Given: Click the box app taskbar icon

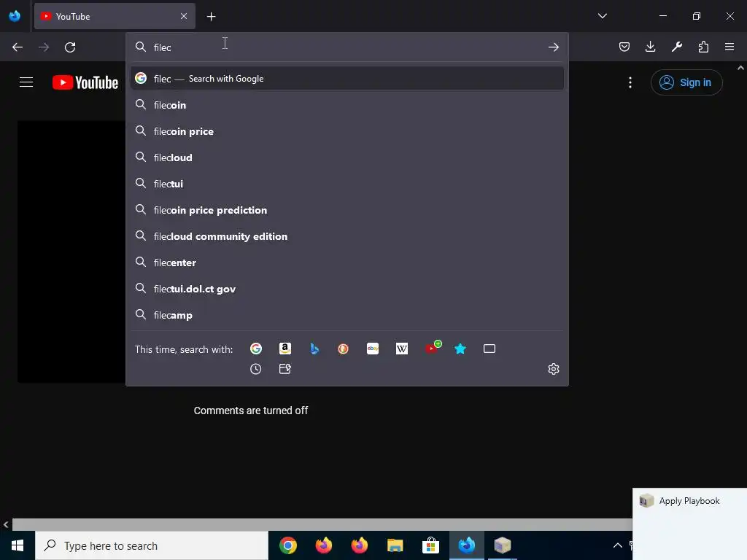Looking at the screenshot, I should click(502, 545).
